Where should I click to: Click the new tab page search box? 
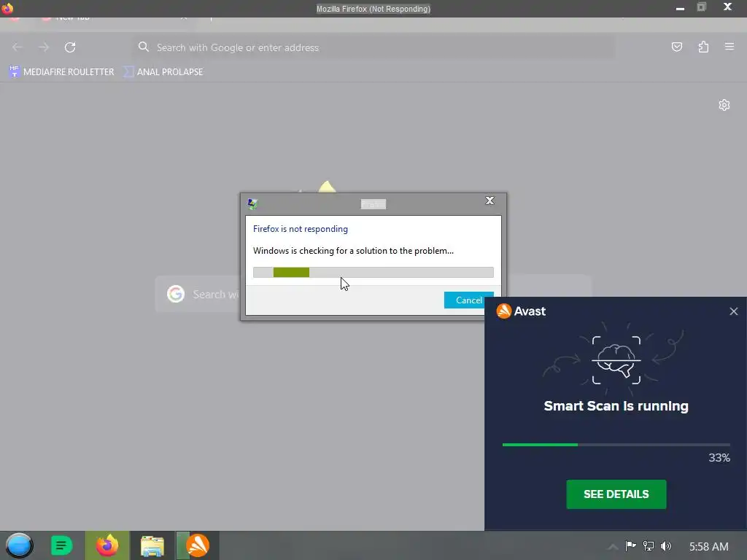pos(373,294)
